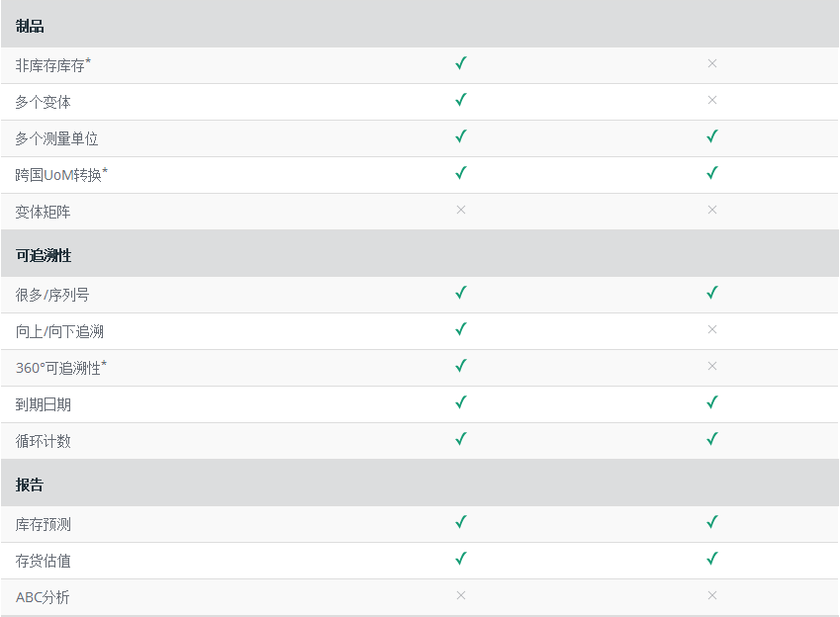The image size is (840, 617).
Task: Click second-column checkmark for 到期日期
Action: point(712,402)
